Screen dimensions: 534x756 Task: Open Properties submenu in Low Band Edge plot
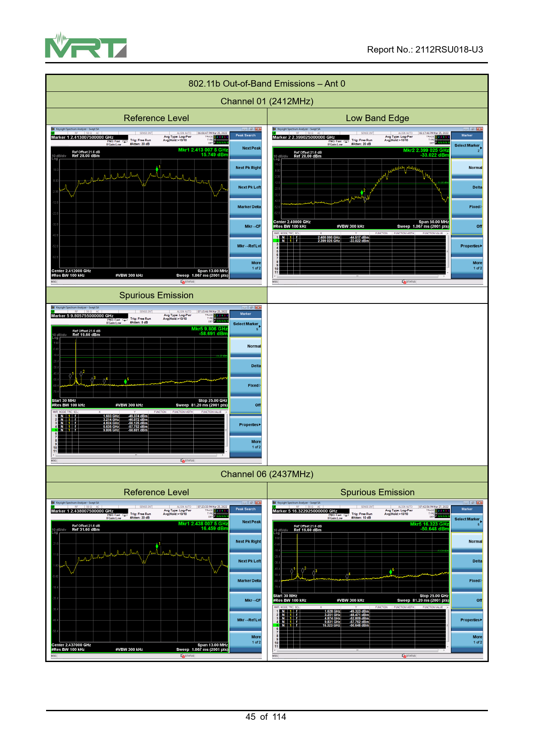(467, 246)
